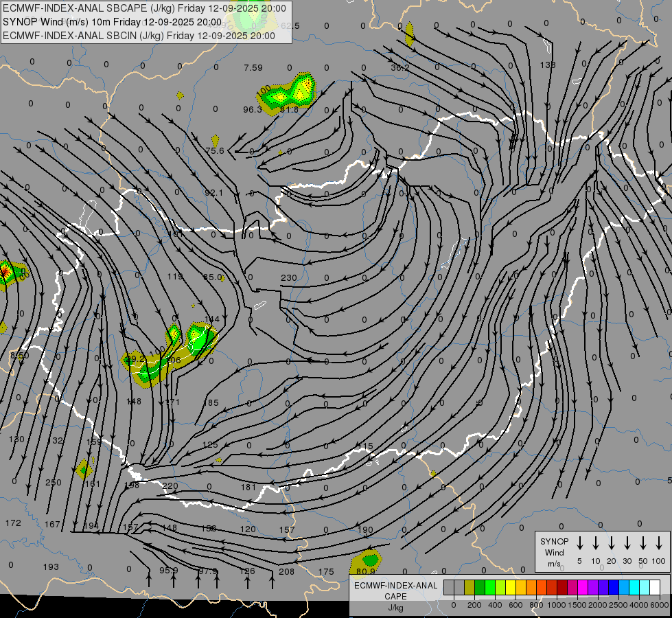Click the 193 map value
The height and width of the screenshot is (618, 672).
tap(51, 567)
